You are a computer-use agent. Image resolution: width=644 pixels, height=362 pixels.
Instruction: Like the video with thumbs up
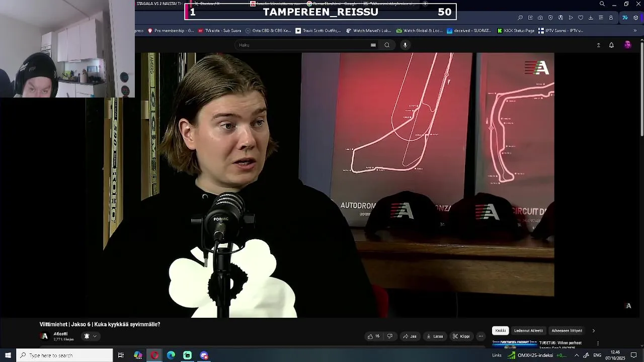pyautogui.click(x=373, y=336)
